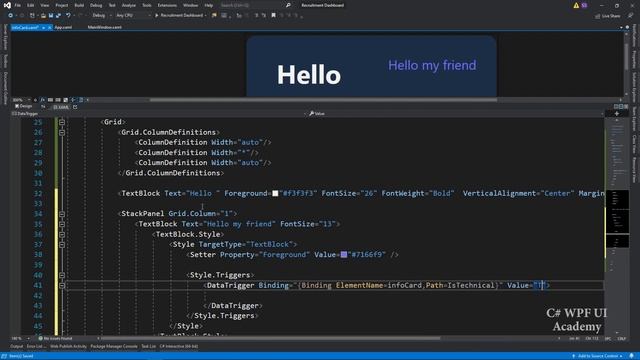Open the Edit menu
This screenshot has height=360, width=640.
31,5
